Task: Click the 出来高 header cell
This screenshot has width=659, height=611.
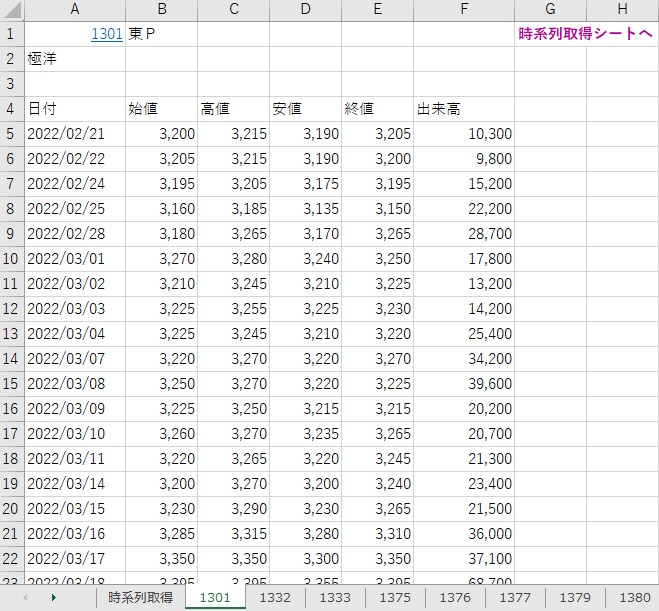Action: click(464, 109)
